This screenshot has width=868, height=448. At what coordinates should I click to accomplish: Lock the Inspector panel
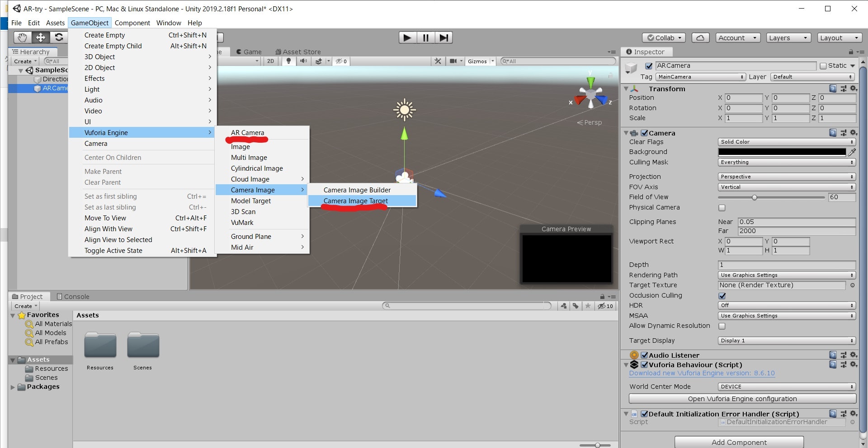851,52
